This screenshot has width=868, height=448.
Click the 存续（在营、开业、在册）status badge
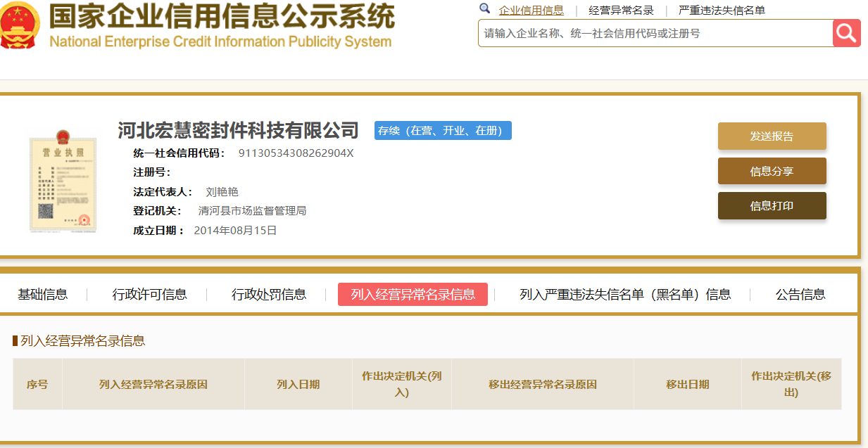[x=443, y=131]
